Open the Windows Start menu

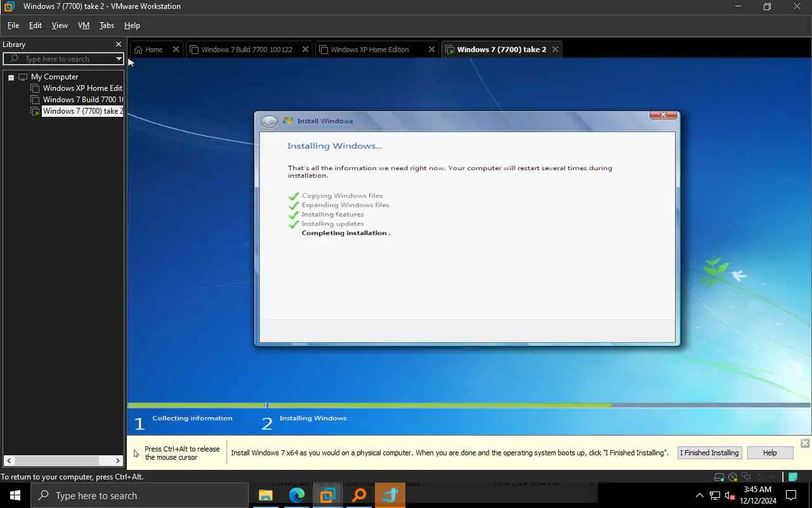pos(15,495)
